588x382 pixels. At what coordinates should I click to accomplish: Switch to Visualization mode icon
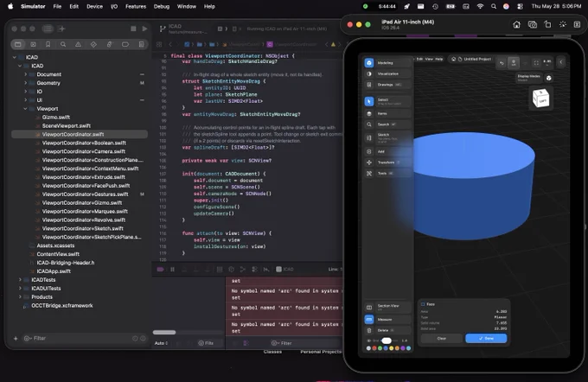pyautogui.click(x=369, y=73)
